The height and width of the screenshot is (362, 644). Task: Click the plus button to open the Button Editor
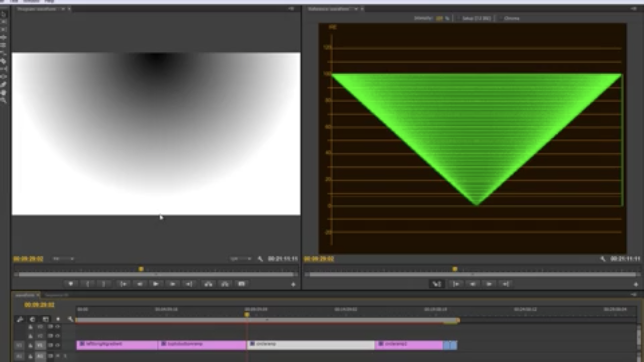[x=293, y=284]
